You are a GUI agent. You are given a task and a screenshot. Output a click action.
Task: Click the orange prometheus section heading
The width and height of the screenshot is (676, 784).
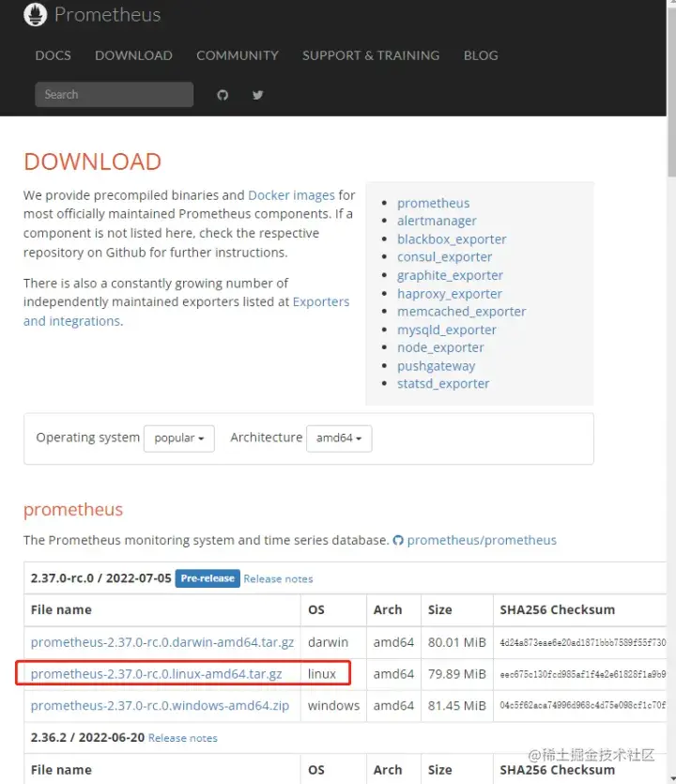(73, 510)
